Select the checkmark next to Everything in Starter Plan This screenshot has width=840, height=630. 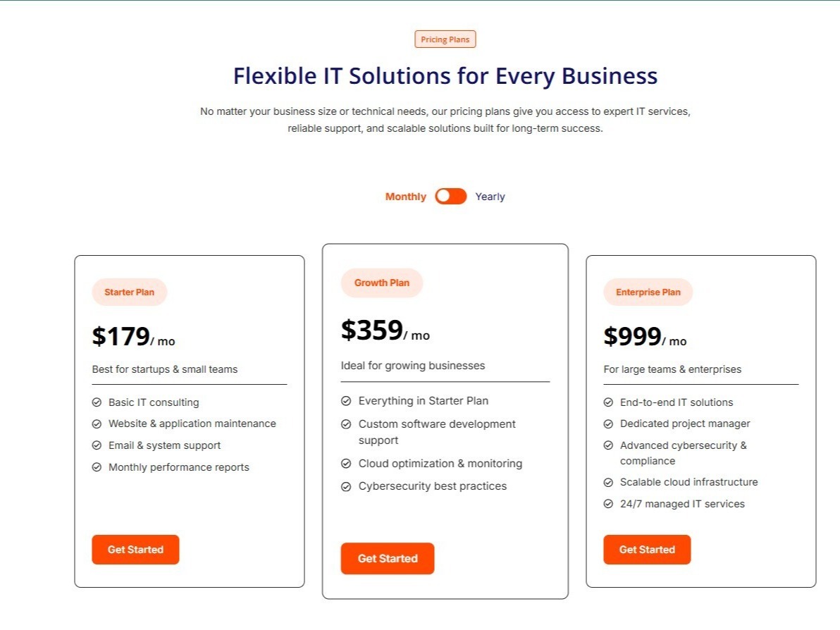[345, 400]
